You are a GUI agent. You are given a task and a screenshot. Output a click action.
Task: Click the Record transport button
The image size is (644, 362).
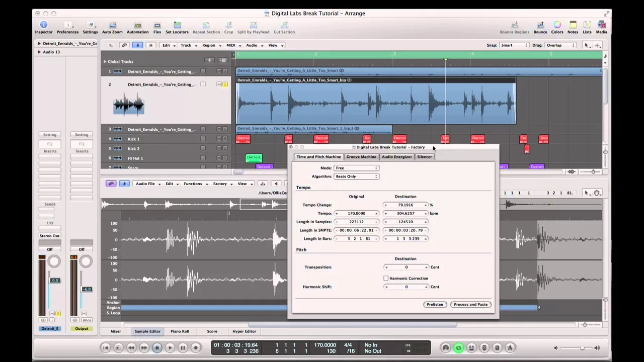coord(196,347)
